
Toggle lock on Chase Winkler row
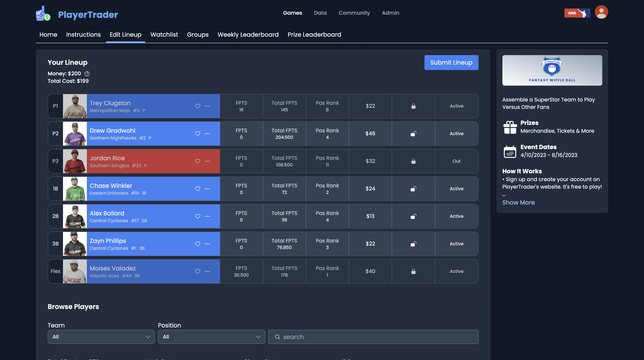coord(413,189)
